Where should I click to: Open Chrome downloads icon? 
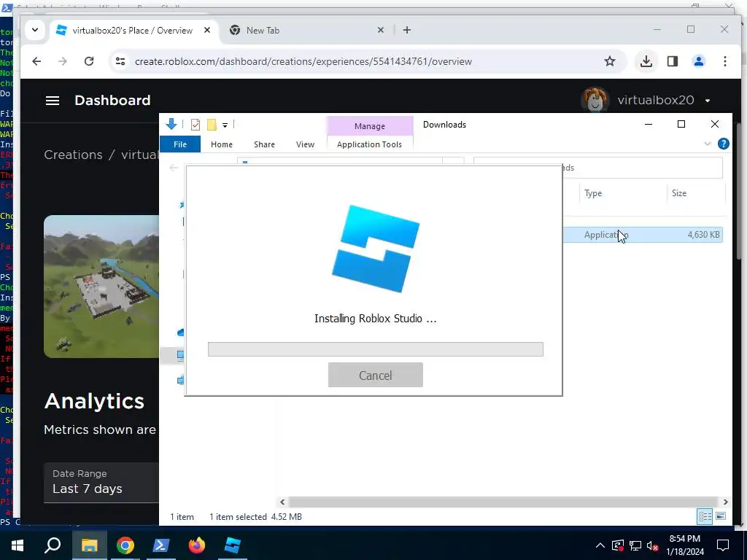pyautogui.click(x=646, y=61)
